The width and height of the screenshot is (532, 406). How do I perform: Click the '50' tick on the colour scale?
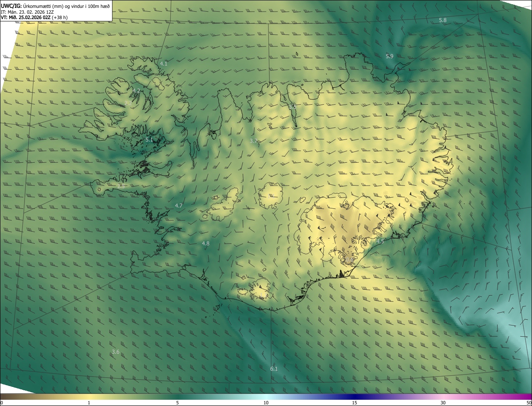click(529, 403)
